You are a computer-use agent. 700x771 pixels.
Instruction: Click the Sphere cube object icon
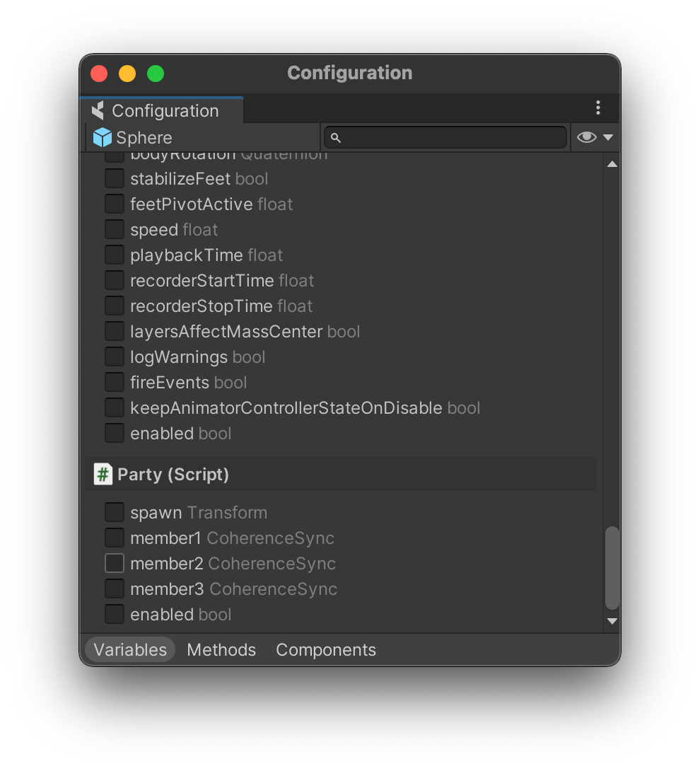[103, 137]
